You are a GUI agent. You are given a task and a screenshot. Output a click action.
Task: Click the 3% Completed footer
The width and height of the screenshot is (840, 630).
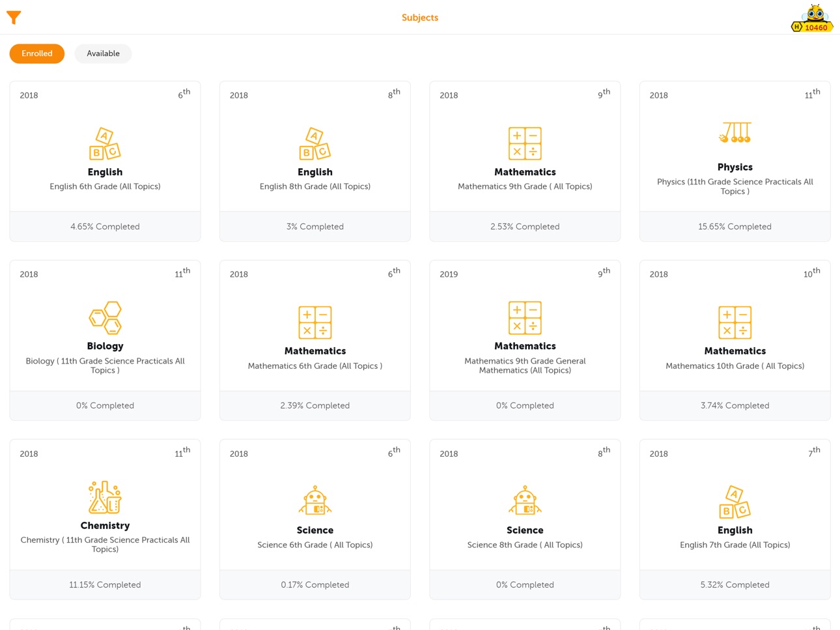coord(315,227)
